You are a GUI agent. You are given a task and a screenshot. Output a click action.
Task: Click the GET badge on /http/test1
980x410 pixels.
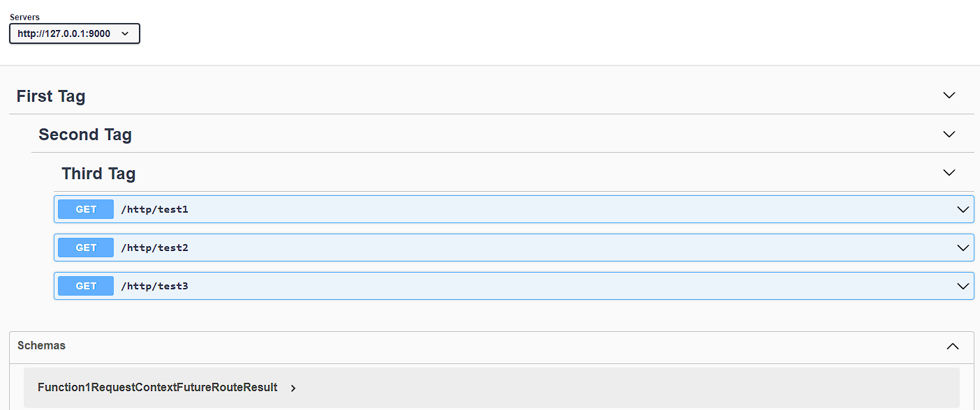85,209
